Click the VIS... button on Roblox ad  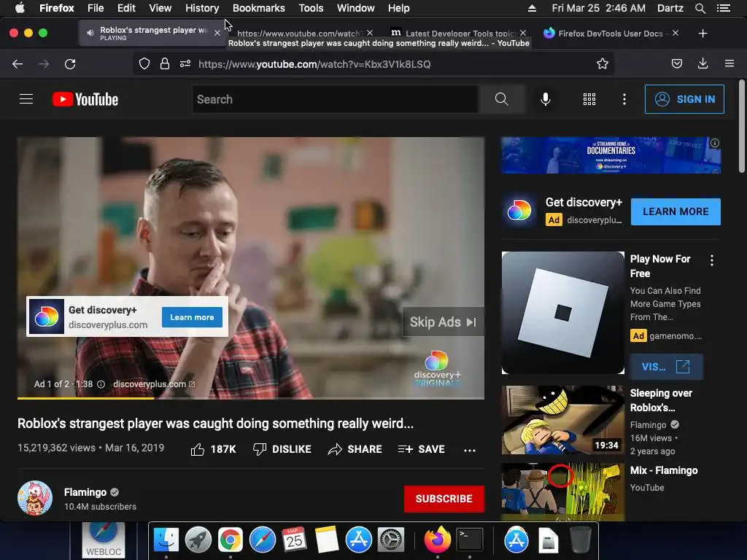666,367
